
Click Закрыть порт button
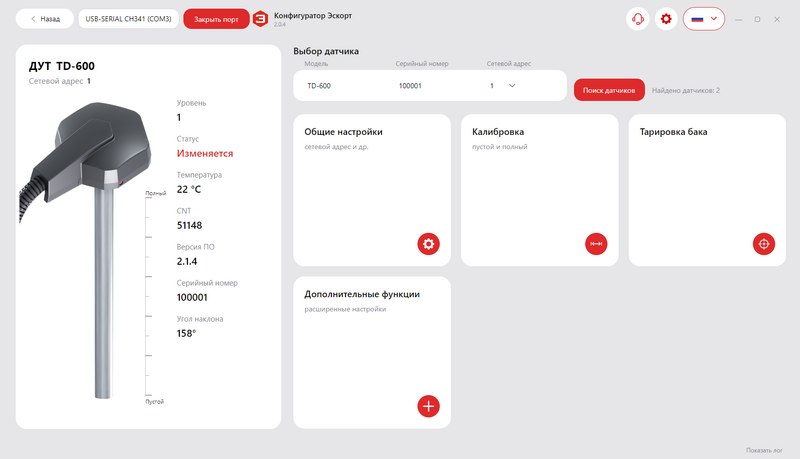pyautogui.click(x=216, y=19)
